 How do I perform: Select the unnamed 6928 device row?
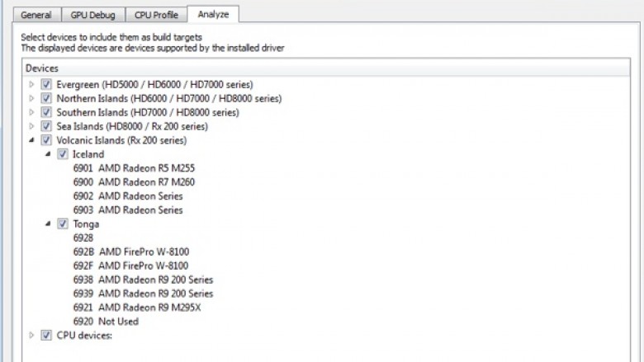[x=83, y=237]
